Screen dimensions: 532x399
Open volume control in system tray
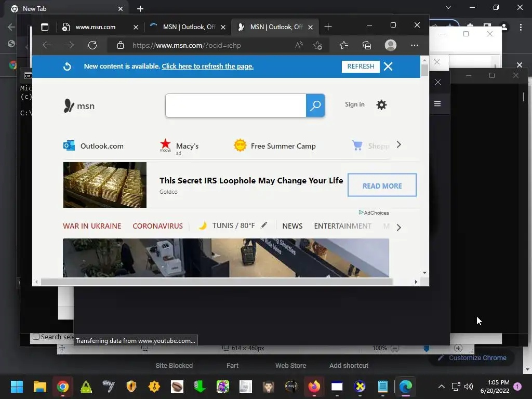point(469,387)
